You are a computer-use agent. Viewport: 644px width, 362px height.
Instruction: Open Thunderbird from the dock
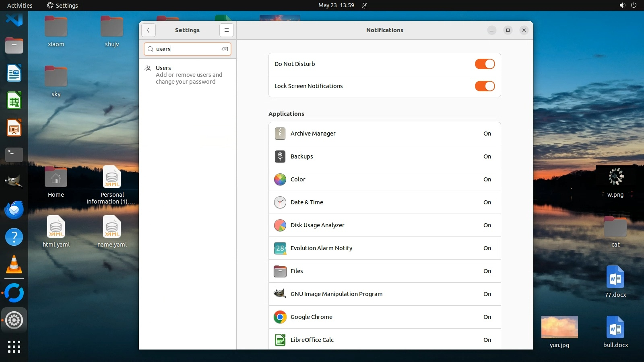[14, 210]
